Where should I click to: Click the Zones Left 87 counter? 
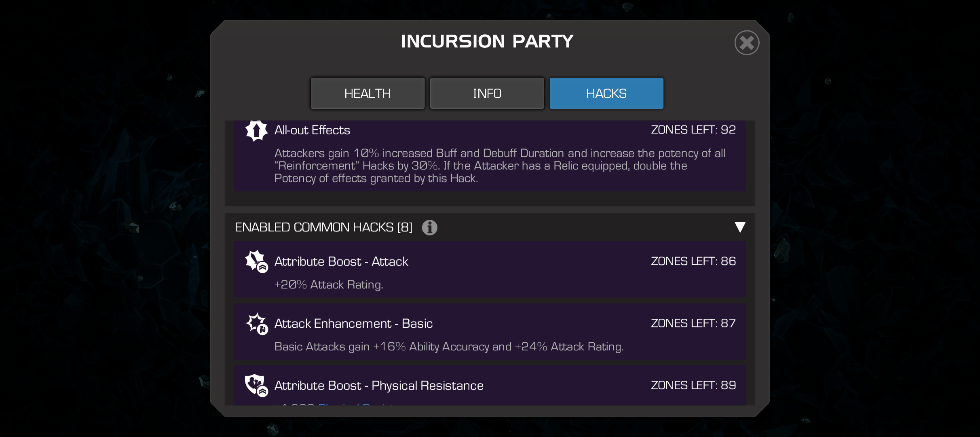(693, 323)
